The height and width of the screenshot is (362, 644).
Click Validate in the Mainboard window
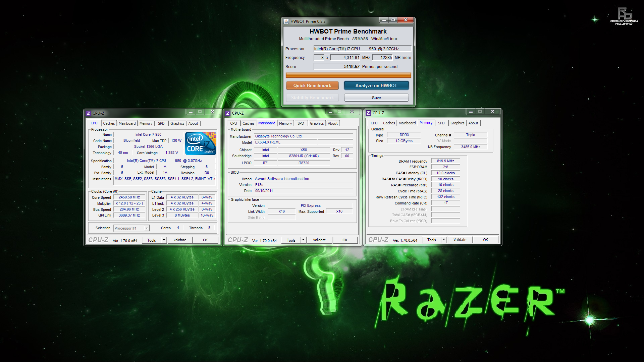(319, 240)
